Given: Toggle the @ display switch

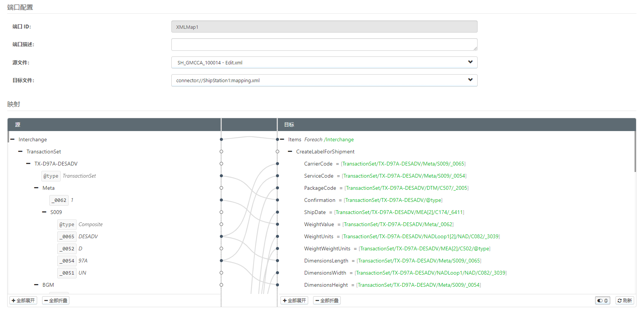Looking at the screenshot, I should pos(602,300).
